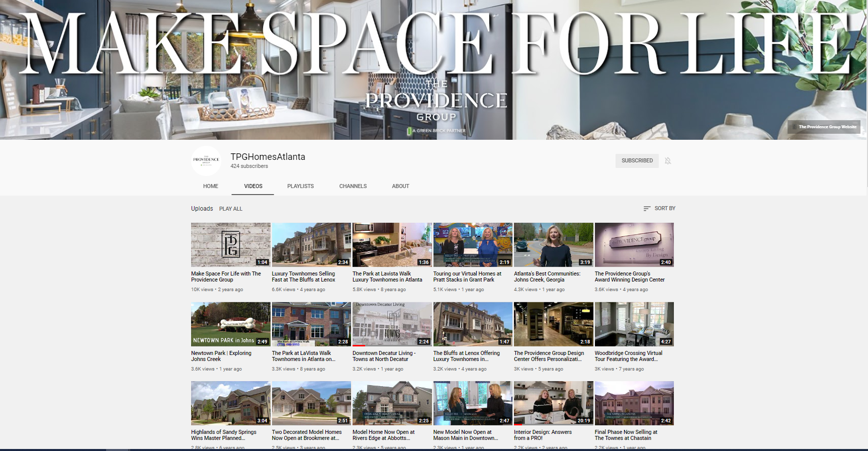Switch to the Home tab
The width and height of the screenshot is (868, 451).
(x=211, y=186)
